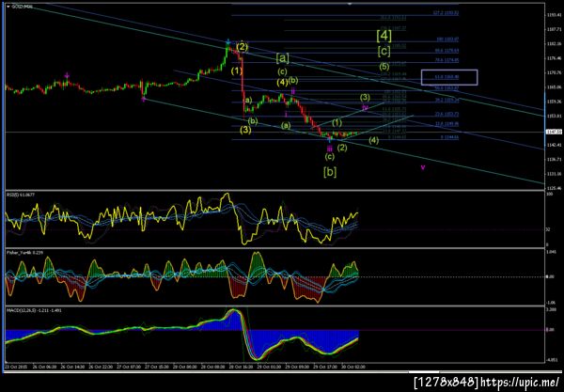Select the yellow (2) label beside the peak
The width and height of the screenshot is (564, 392).
[x=243, y=47]
